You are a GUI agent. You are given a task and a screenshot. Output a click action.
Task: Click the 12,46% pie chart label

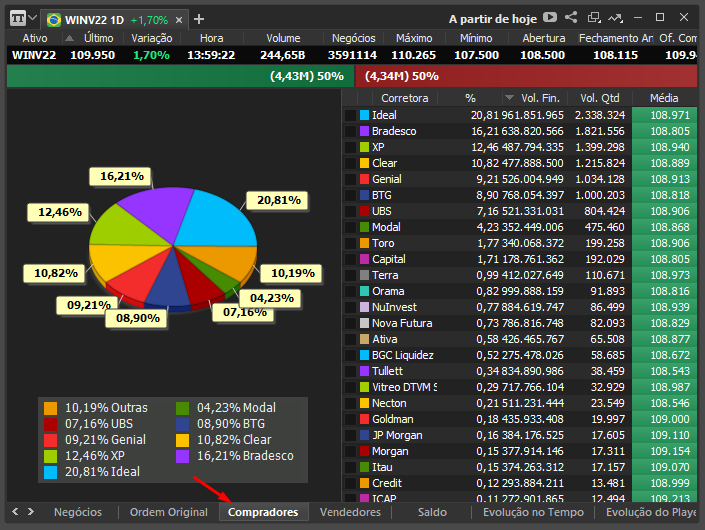[x=59, y=212]
